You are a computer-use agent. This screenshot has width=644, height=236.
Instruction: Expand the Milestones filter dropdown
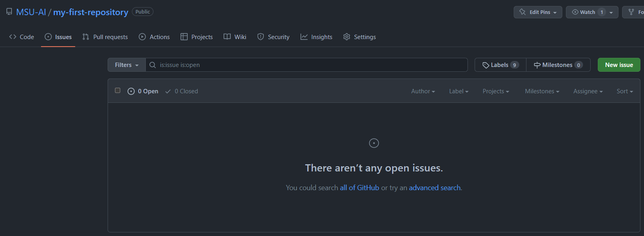[x=542, y=91]
